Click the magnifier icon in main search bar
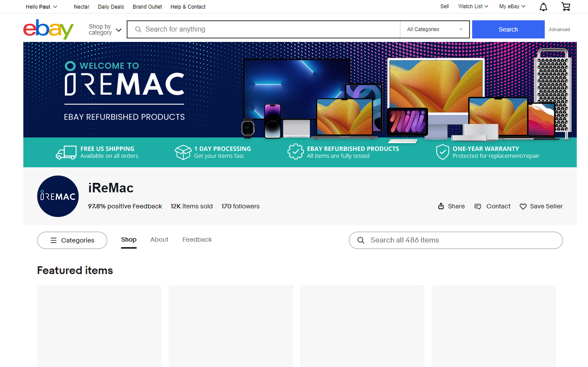The image size is (588, 367). (138, 29)
